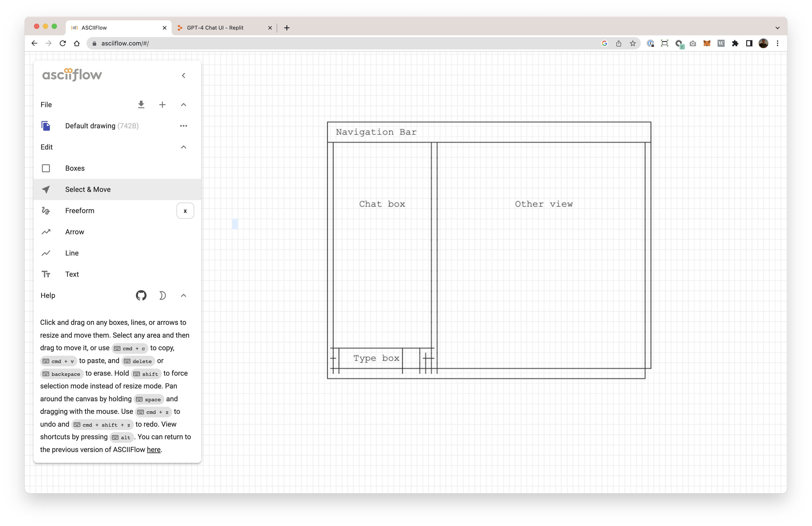Select the Text tool
This screenshot has width=812, height=526.
[72, 274]
